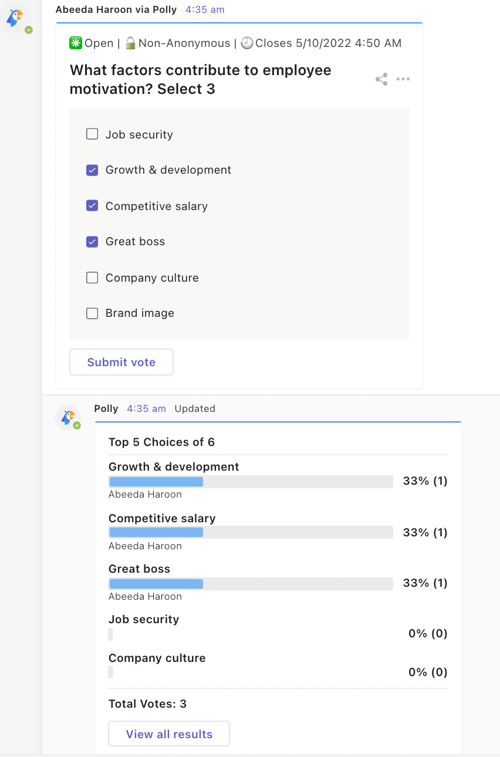
Task: Click the clock icon next to Closes
Action: [247, 43]
